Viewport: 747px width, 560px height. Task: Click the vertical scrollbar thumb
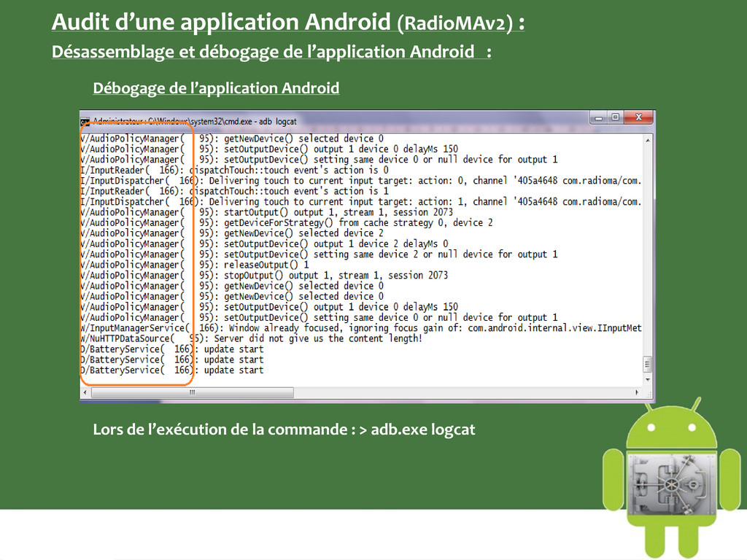pos(648,365)
